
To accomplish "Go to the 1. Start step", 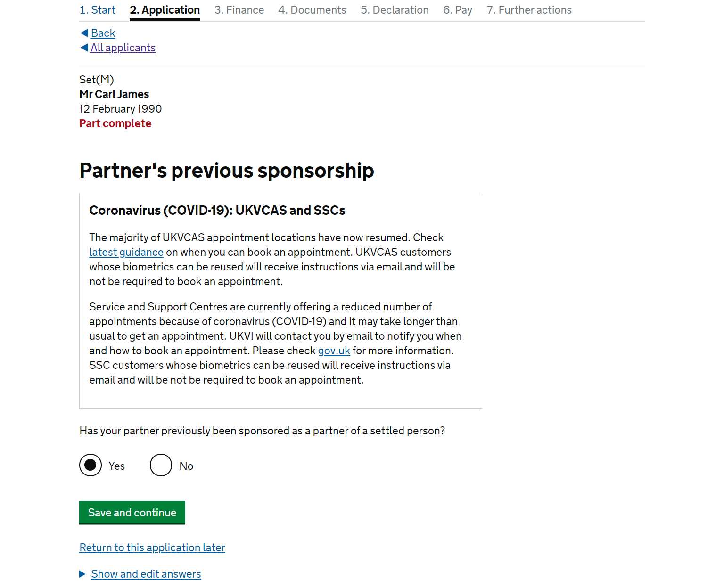I will coord(98,10).
